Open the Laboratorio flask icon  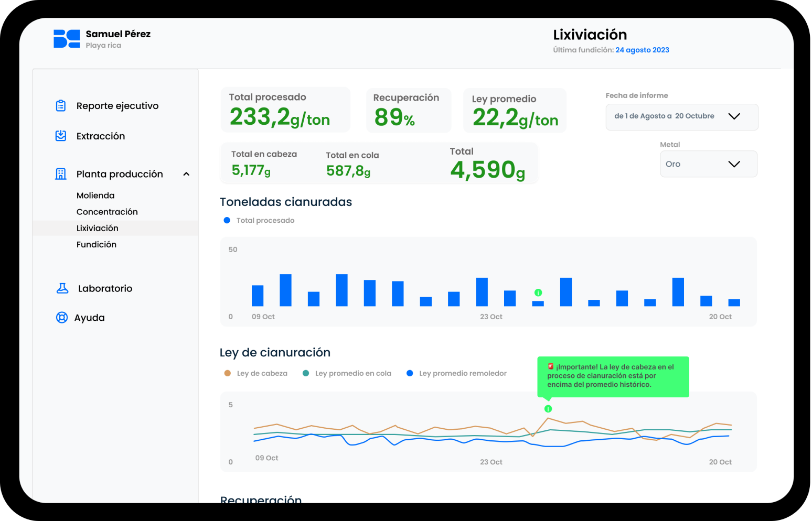[62, 288]
